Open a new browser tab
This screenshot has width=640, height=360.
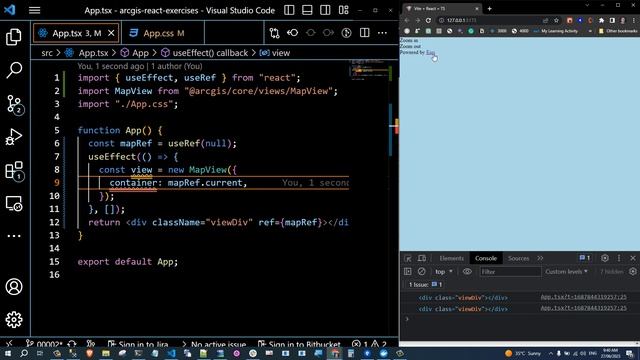tap(489, 8)
